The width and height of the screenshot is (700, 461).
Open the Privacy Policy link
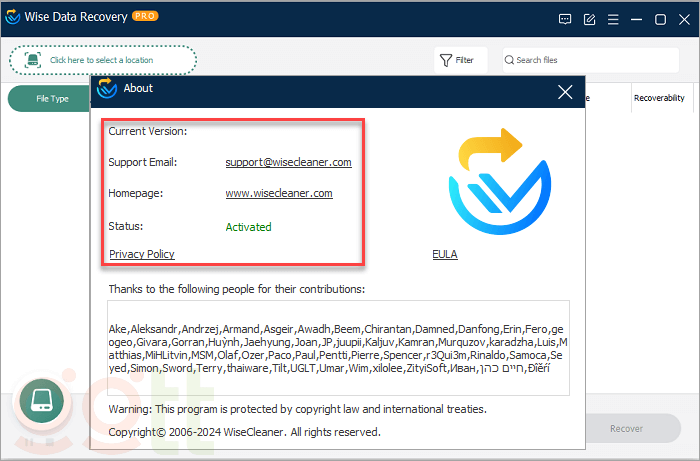(141, 254)
